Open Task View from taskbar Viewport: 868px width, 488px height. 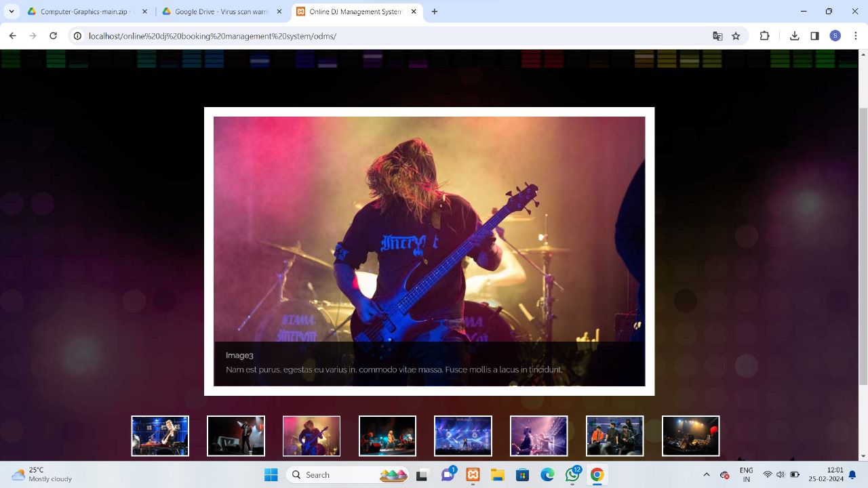pyautogui.click(x=422, y=475)
